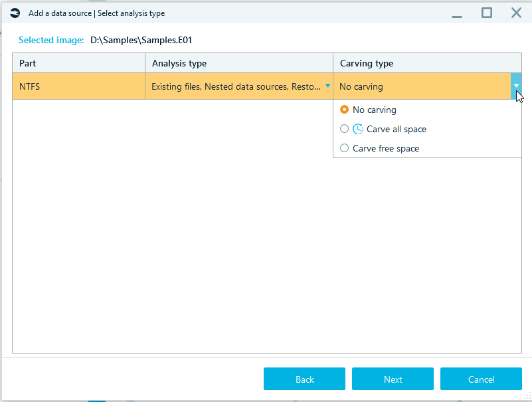Click the clock icon beside Carve all space

[x=357, y=129]
